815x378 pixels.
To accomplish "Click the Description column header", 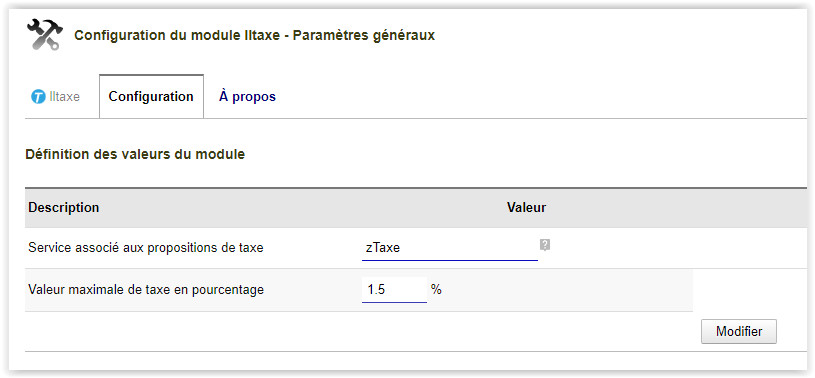I will pyautogui.click(x=63, y=207).
